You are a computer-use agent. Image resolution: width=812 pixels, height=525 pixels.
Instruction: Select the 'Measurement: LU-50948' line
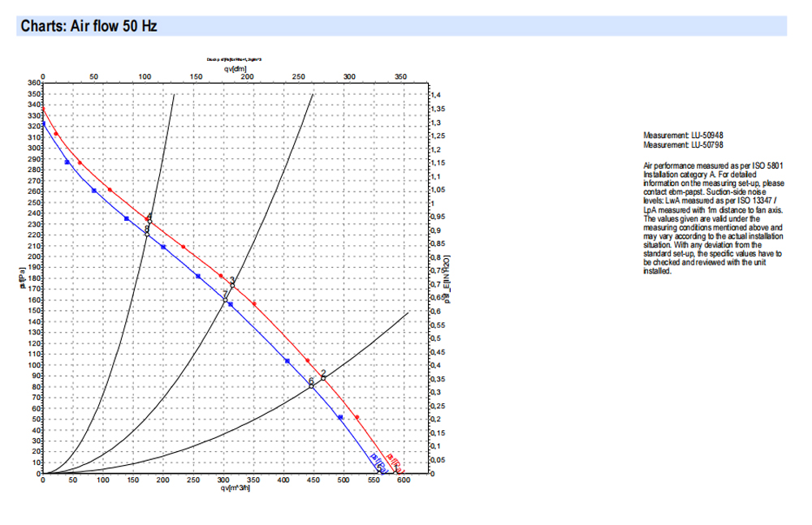coord(683,136)
